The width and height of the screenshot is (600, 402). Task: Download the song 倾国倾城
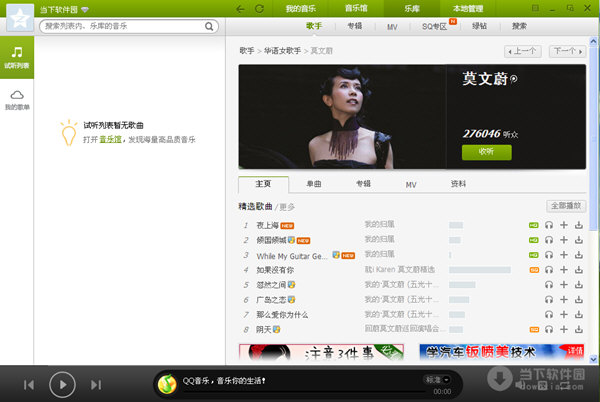pyautogui.click(x=579, y=240)
